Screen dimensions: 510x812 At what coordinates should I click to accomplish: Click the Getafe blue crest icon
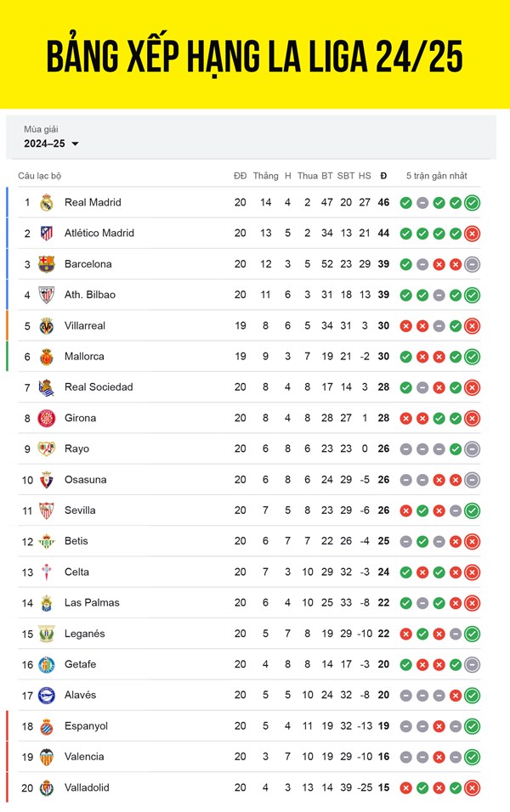pos(47,664)
